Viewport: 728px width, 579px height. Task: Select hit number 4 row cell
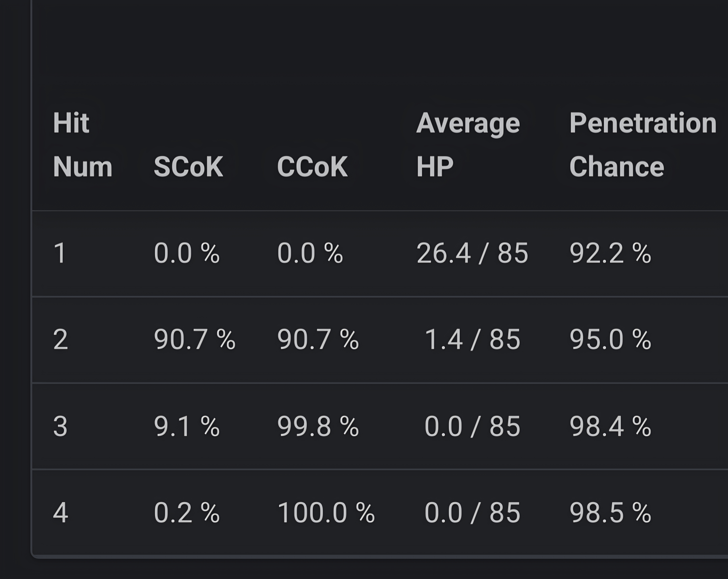[60, 512]
